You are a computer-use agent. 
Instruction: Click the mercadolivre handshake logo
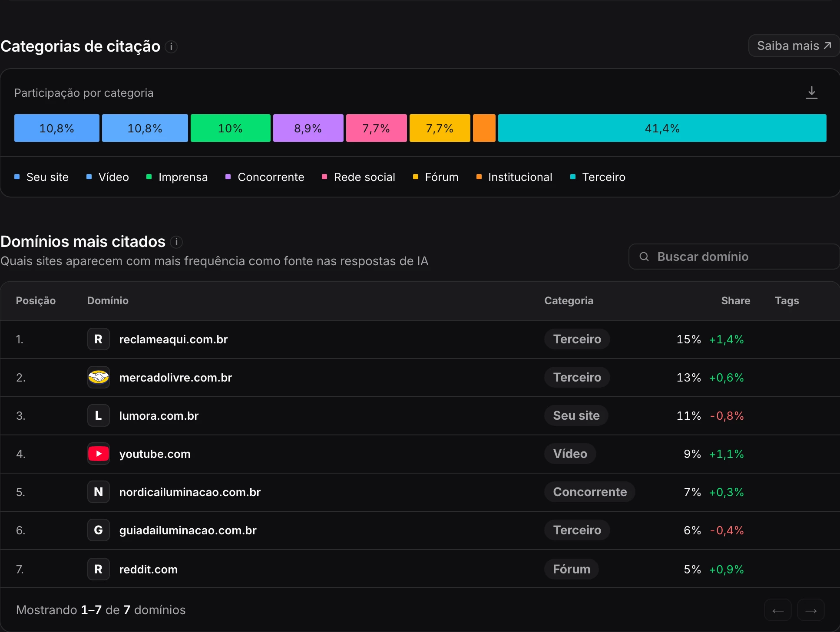99,377
